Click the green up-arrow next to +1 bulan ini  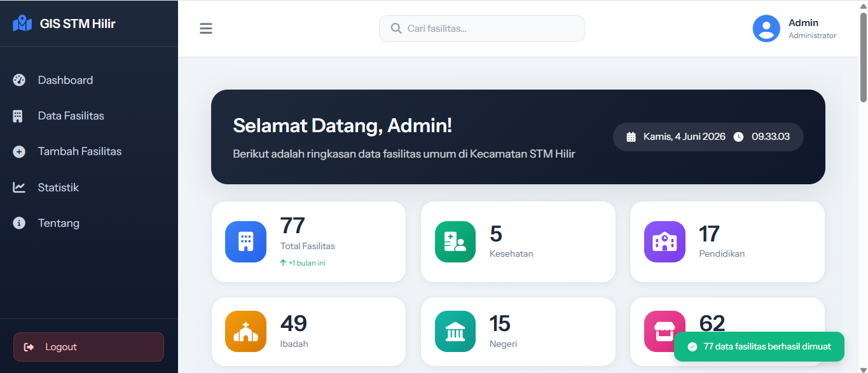(283, 262)
